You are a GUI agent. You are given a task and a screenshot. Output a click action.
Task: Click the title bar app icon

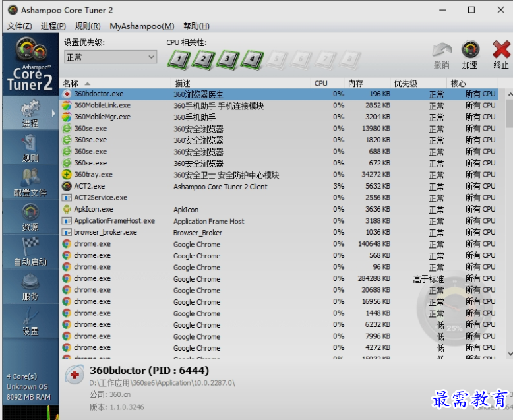(13, 10)
